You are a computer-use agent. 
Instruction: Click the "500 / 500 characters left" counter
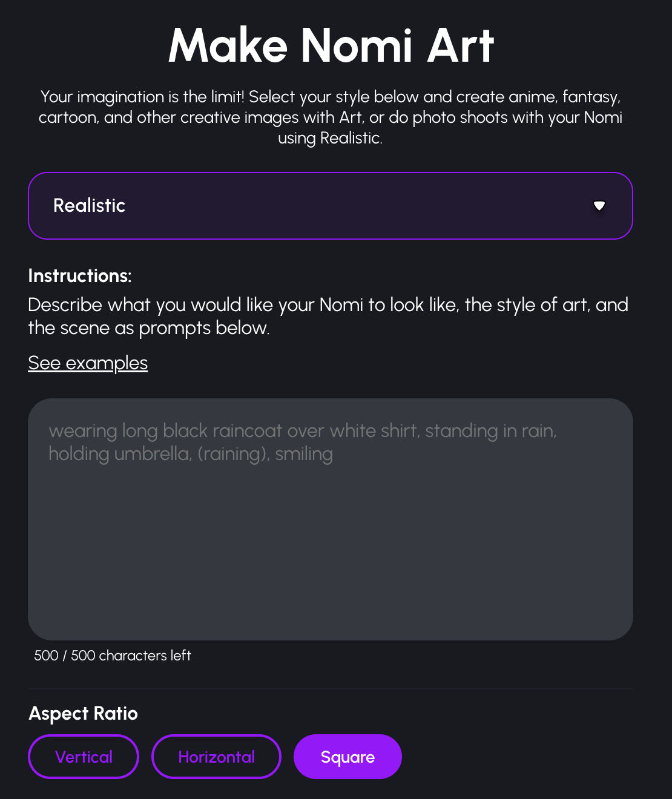[x=113, y=656]
